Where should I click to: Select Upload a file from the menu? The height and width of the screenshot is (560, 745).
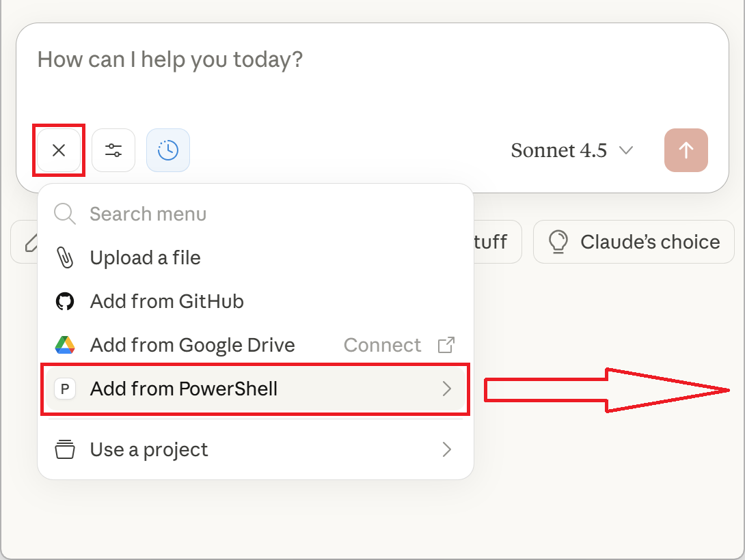[145, 257]
